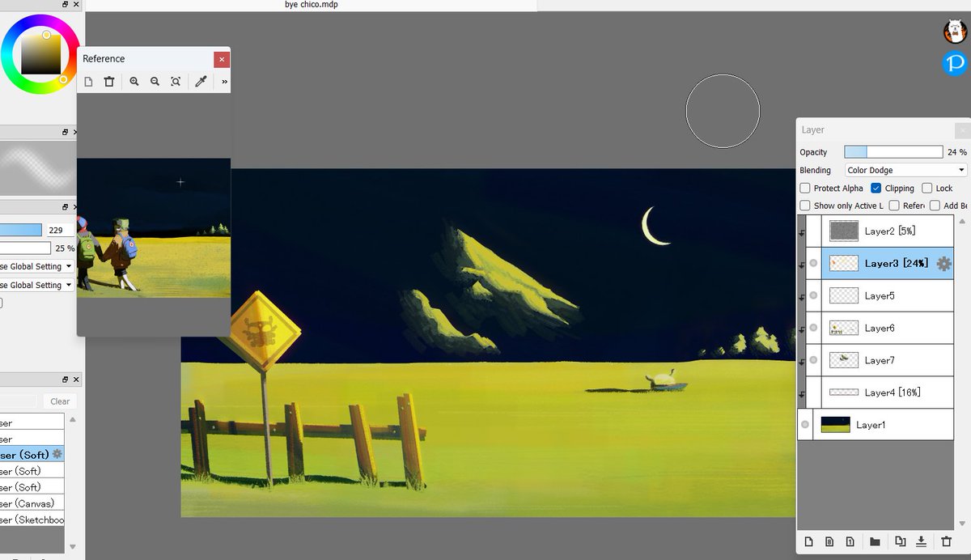Enable Show only Active Layer checkbox

tap(805, 206)
